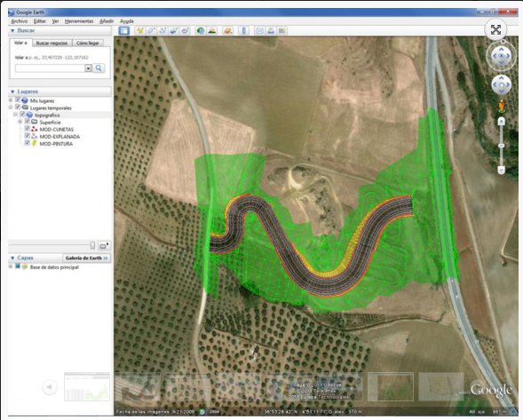Image resolution: width=523 pixels, height=420 pixels.
Task: Toggle the MOD-PINTURA checkbox
Action: 28,143
